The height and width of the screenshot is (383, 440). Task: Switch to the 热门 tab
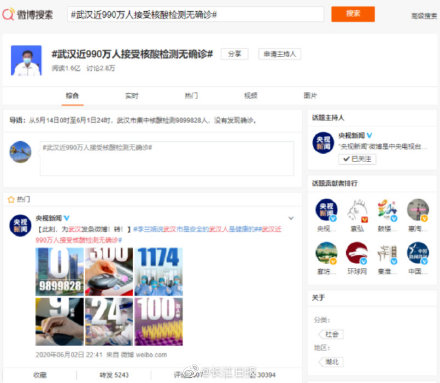(191, 96)
